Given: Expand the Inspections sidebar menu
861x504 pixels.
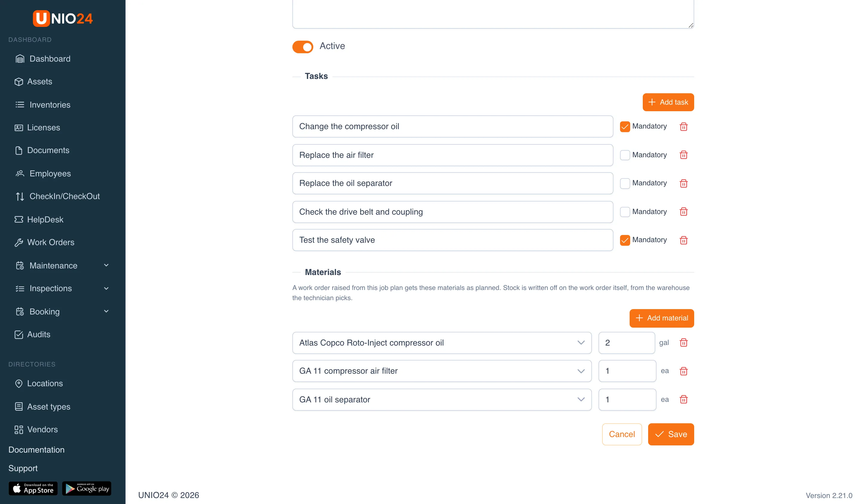Looking at the screenshot, I should 62,288.
